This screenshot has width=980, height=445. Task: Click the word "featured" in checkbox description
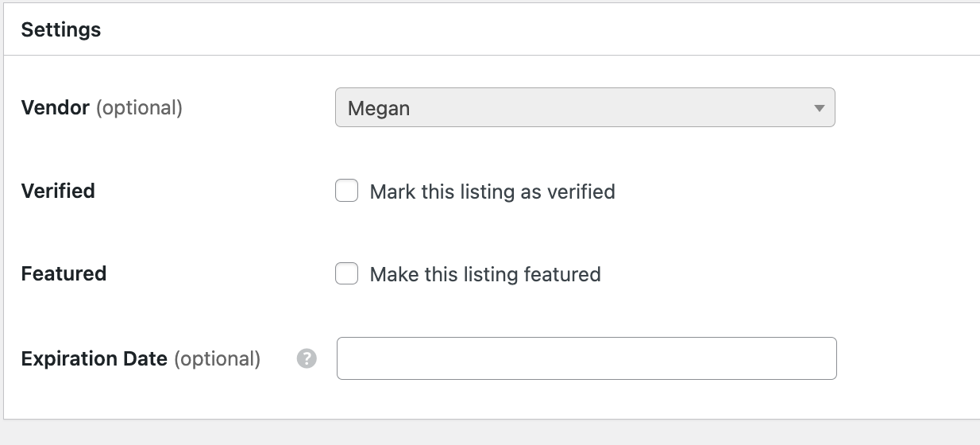point(562,274)
